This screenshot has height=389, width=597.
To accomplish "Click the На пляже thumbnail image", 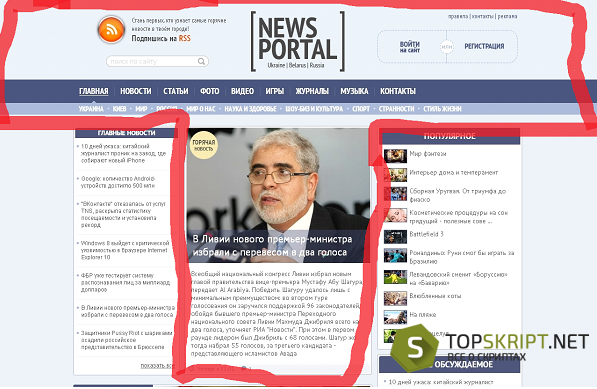I will tap(395, 317).
